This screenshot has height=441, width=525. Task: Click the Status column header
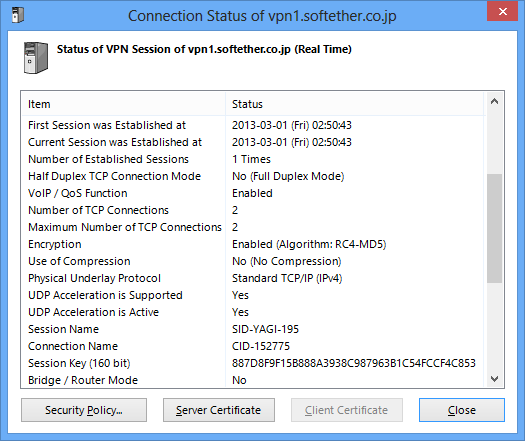point(355,104)
